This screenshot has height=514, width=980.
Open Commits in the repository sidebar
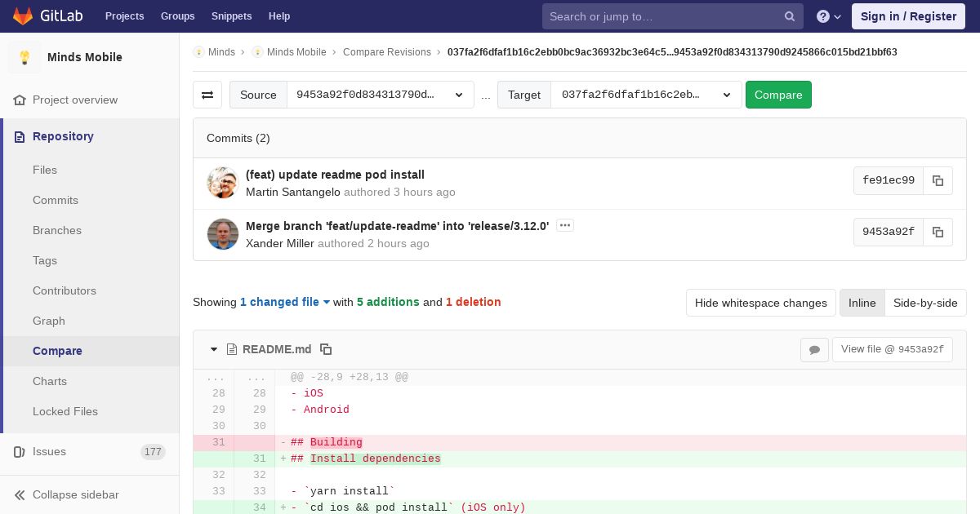pyautogui.click(x=56, y=200)
